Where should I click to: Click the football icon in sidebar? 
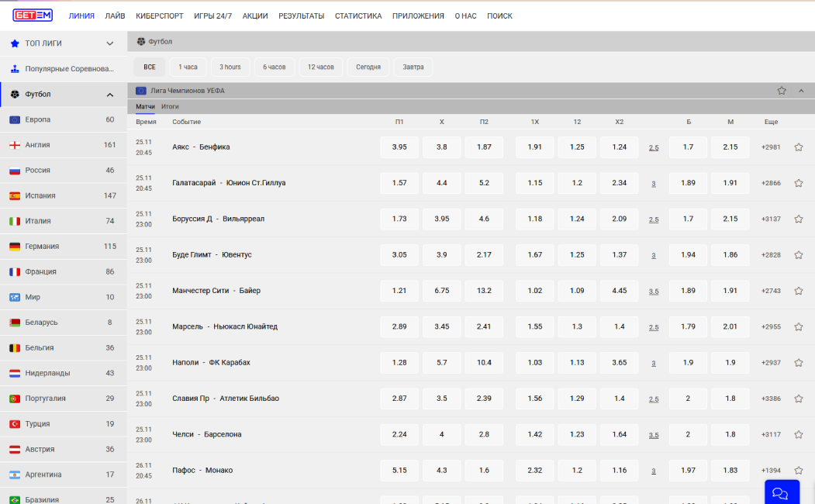[x=15, y=95]
